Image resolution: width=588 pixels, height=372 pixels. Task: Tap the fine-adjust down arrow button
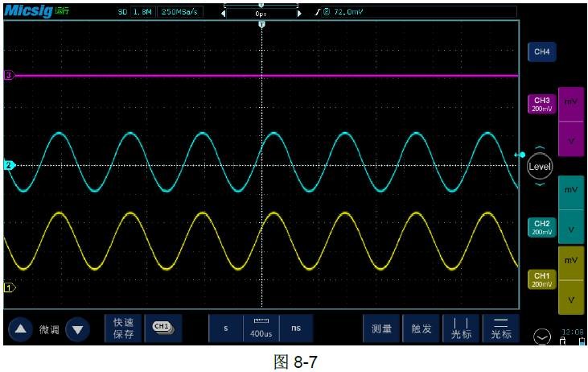click(x=76, y=329)
